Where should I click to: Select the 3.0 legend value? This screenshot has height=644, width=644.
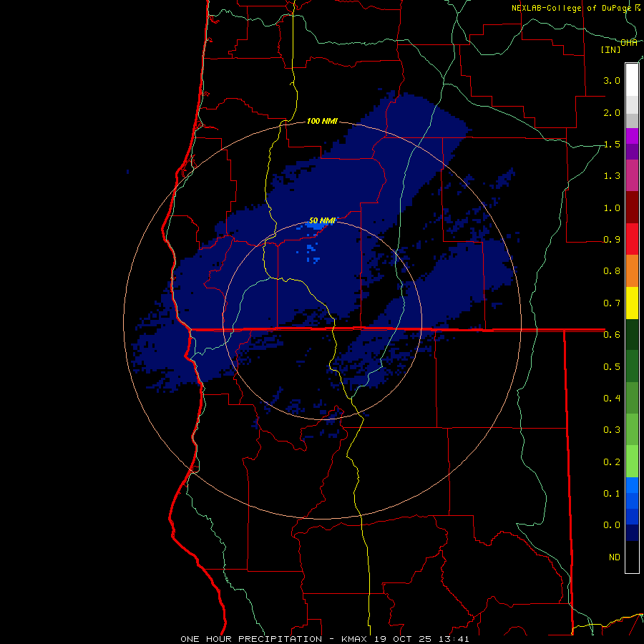click(612, 80)
